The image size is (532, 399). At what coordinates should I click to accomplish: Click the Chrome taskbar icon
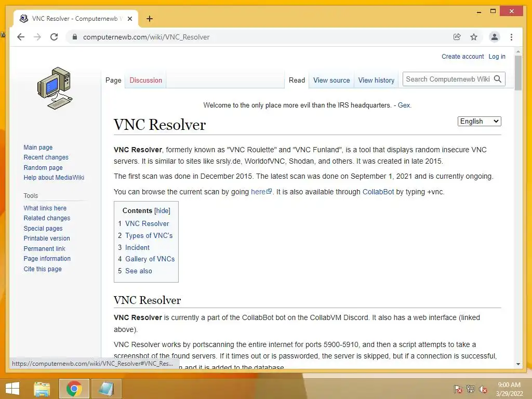point(74,389)
